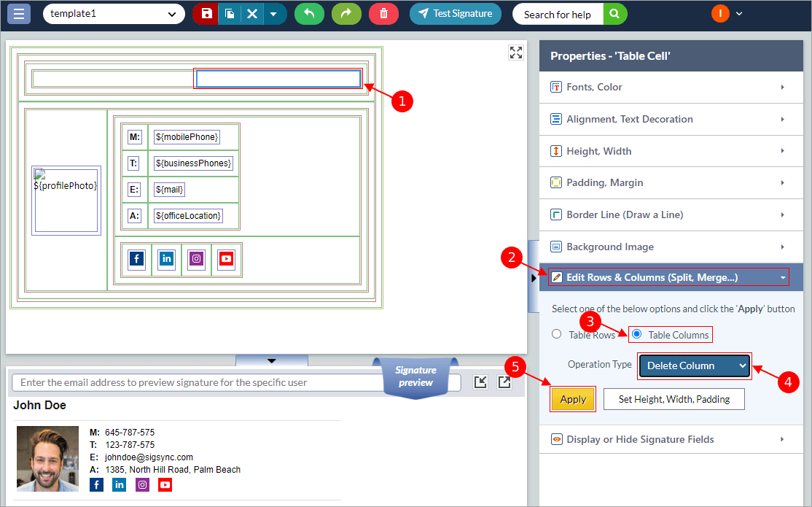
Task: Click the redo arrow button
Action: 346,14
